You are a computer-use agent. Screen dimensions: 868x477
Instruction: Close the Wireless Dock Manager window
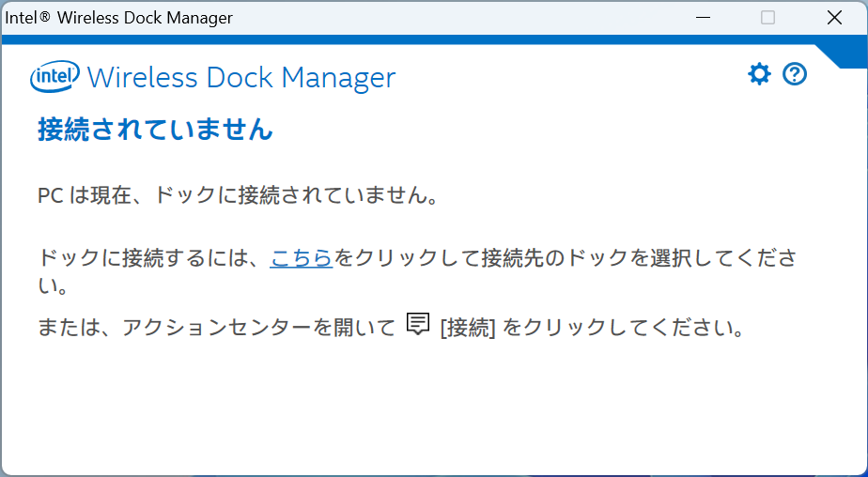click(x=833, y=18)
